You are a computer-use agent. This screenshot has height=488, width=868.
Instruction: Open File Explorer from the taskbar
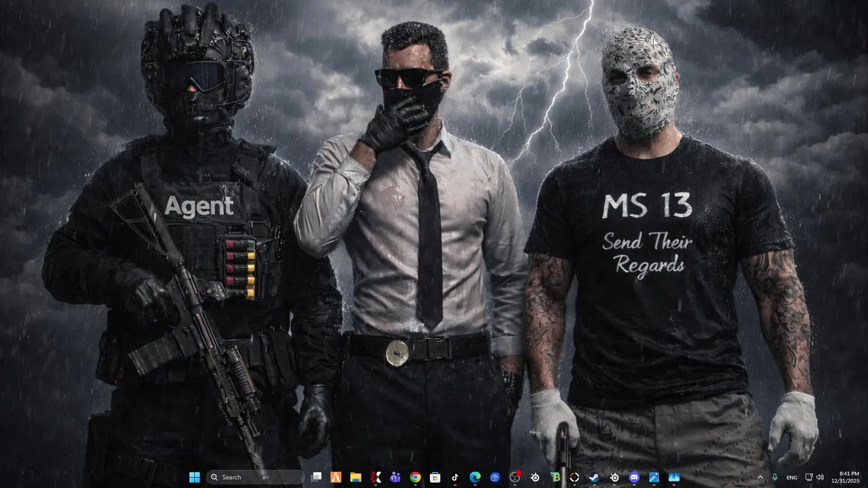point(355,477)
